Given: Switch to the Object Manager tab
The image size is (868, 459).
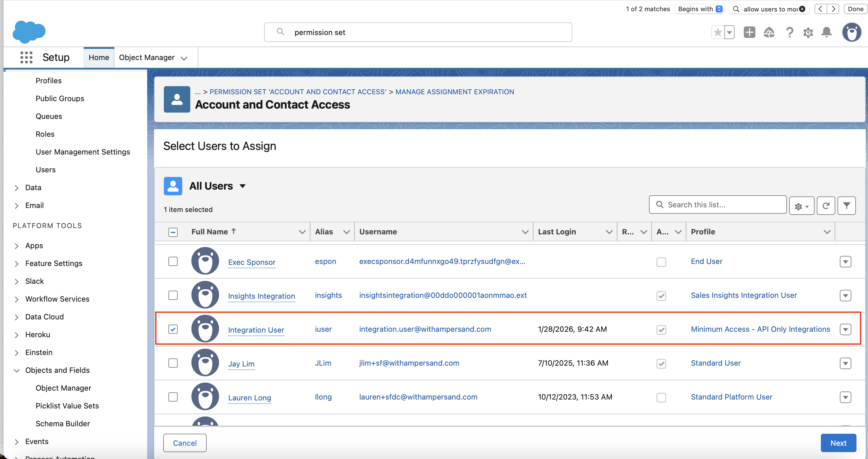Looking at the screenshot, I should 147,57.
